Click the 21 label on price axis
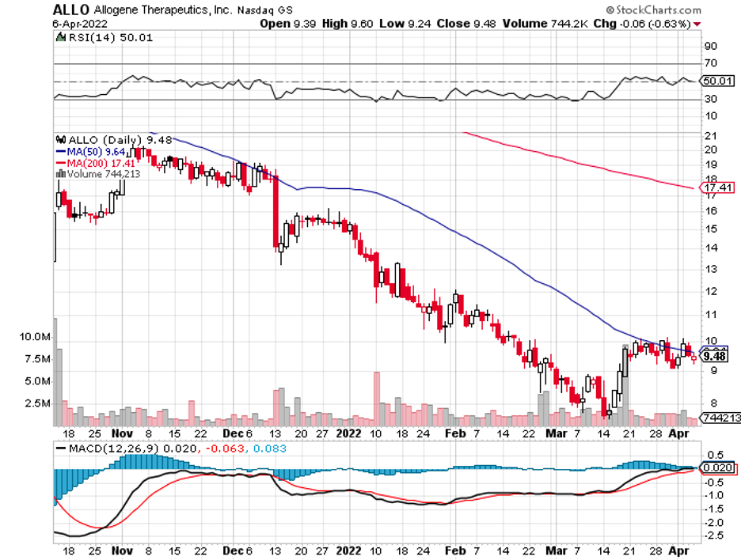741x560 pixels. 710,136
